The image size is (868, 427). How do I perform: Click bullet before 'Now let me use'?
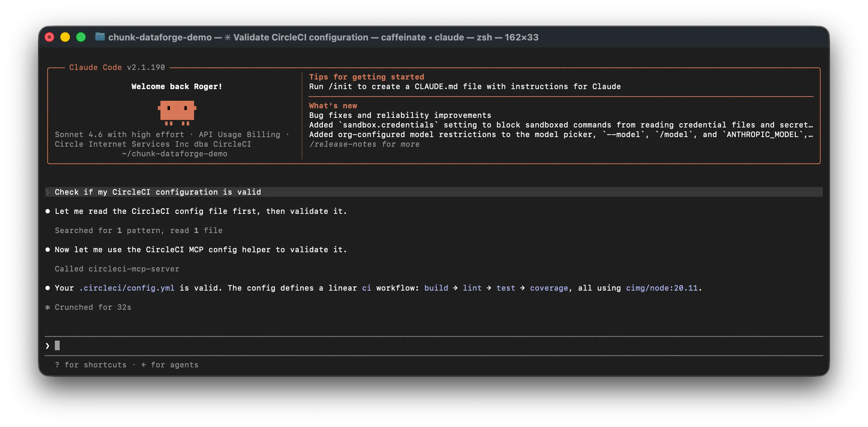48,250
